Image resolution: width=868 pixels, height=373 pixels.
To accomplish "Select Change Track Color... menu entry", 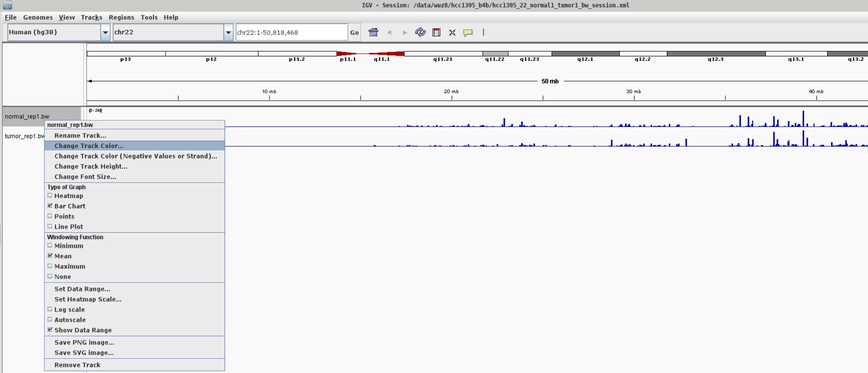I will coord(89,146).
